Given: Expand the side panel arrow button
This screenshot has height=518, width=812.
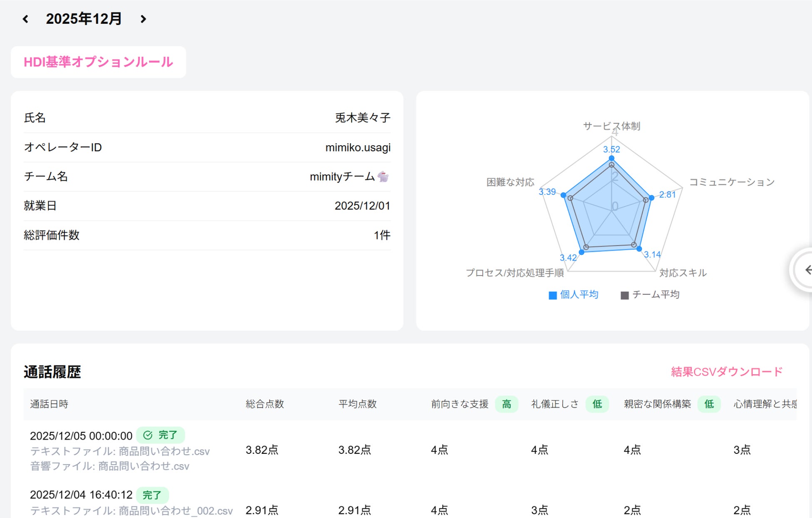Looking at the screenshot, I should click(x=807, y=270).
